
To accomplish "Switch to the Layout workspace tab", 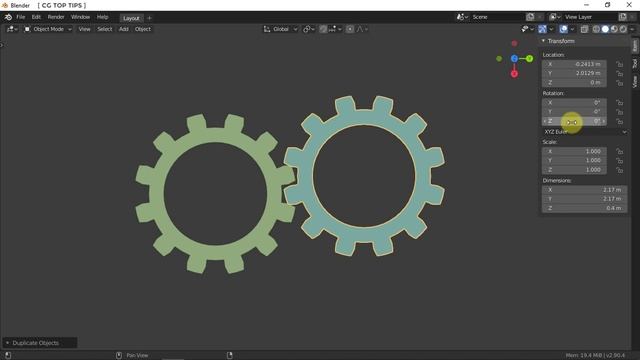I will pyautogui.click(x=131, y=18).
